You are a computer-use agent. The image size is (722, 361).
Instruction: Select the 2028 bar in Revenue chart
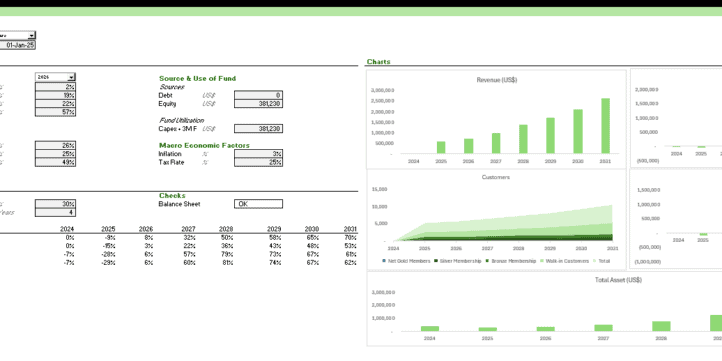point(524,139)
